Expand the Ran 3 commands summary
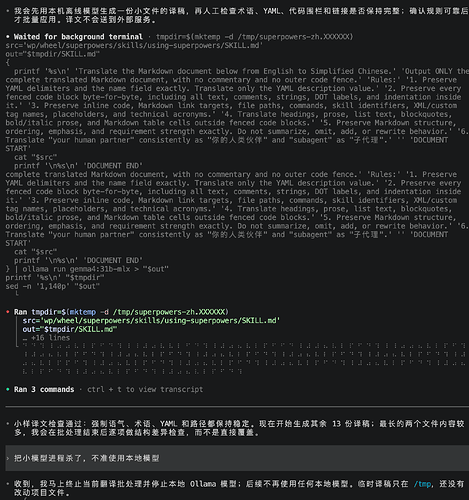The height and width of the screenshot is (500, 469). pos(44,389)
